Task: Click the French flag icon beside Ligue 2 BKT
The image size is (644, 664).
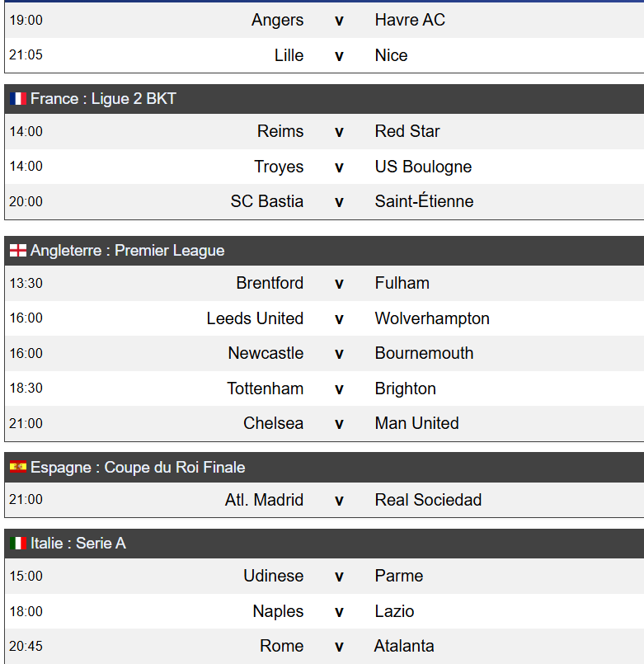Action: [18, 99]
